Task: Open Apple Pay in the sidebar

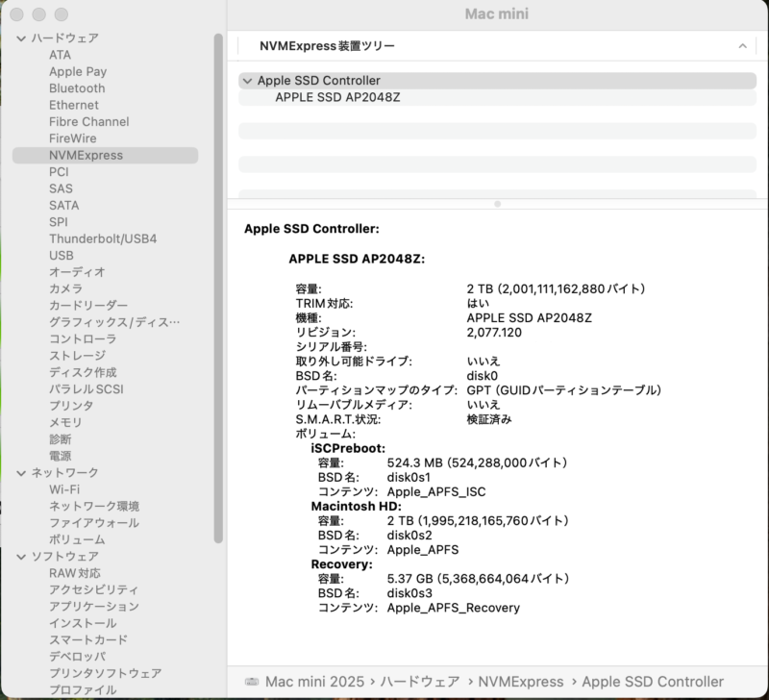Action: tap(78, 71)
